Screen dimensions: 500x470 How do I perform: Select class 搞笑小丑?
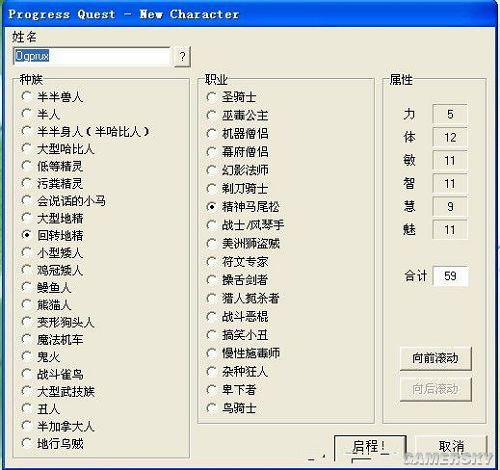[237, 335]
